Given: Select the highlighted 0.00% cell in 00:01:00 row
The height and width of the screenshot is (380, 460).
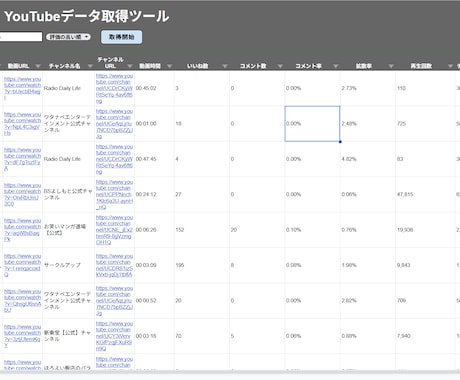Looking at the screenshot, I should 312,124.
